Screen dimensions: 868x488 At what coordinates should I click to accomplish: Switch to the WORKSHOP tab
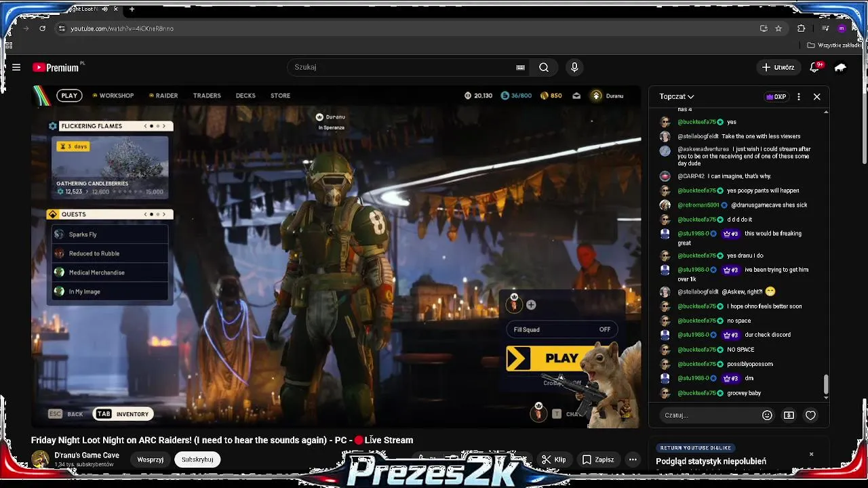113,96
